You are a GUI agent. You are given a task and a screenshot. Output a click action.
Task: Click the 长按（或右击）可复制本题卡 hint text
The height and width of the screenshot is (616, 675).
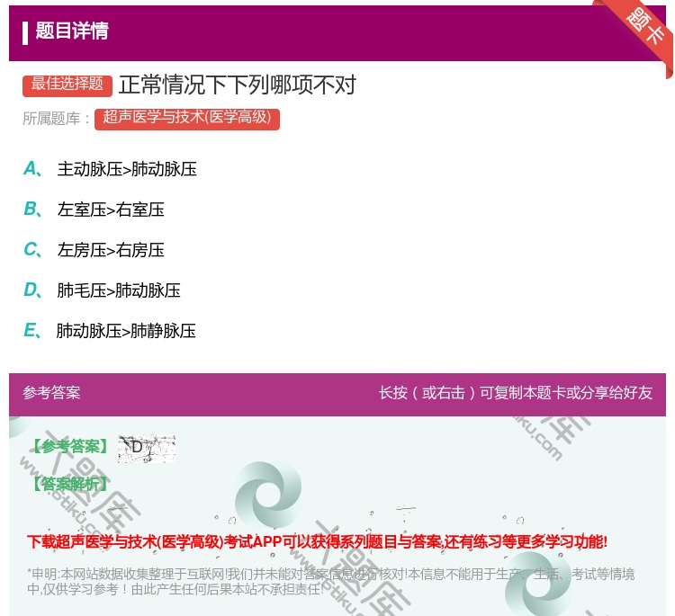coord(516,393)
